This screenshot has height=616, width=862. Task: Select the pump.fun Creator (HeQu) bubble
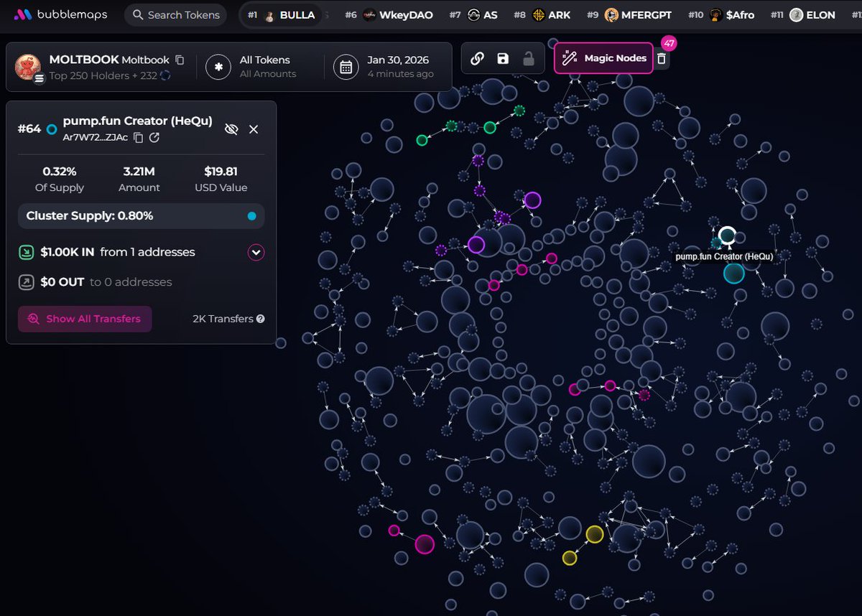[727, 235]
